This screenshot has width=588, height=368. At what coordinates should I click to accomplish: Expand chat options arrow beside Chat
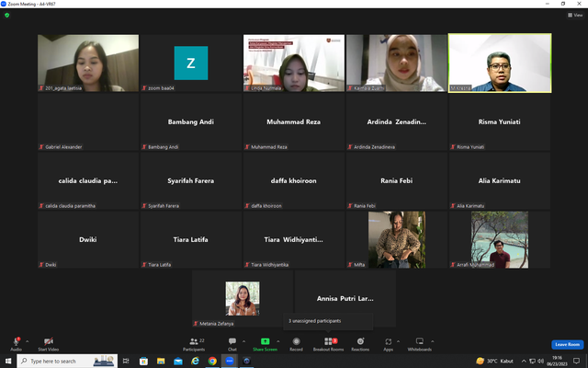coord(243,341)
